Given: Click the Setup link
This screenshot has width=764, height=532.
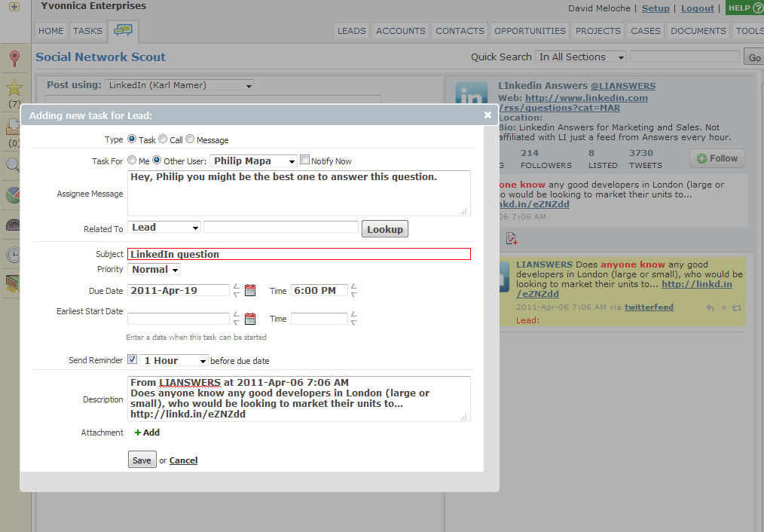Looking at the screenshot, I should click(656, 8).
